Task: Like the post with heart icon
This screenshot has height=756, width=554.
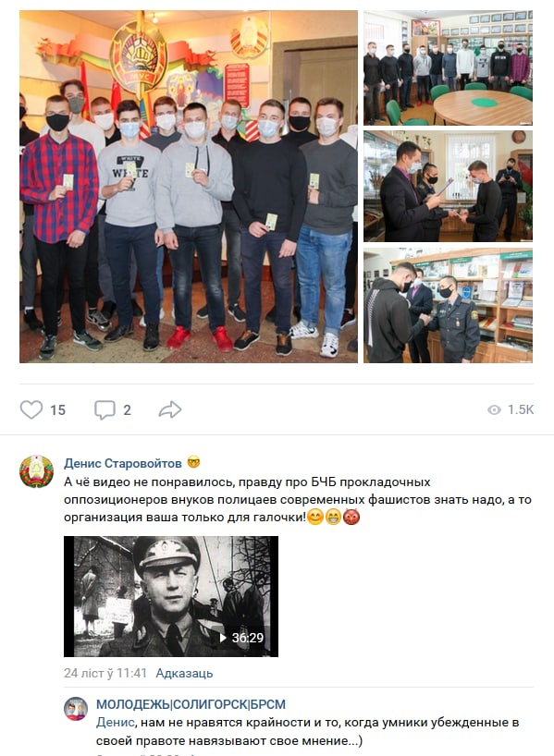Action: click(31, 409)
